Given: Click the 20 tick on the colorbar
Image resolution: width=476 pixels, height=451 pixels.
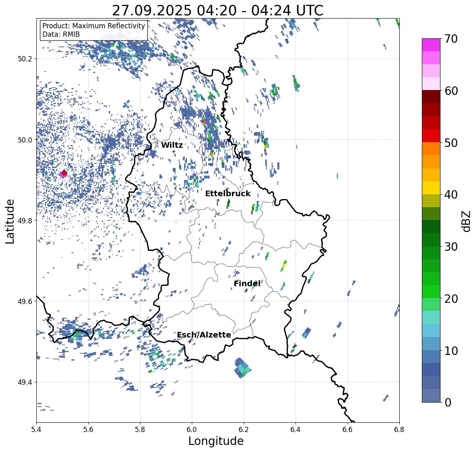Looking at the screenshot, I should [451, 299].
